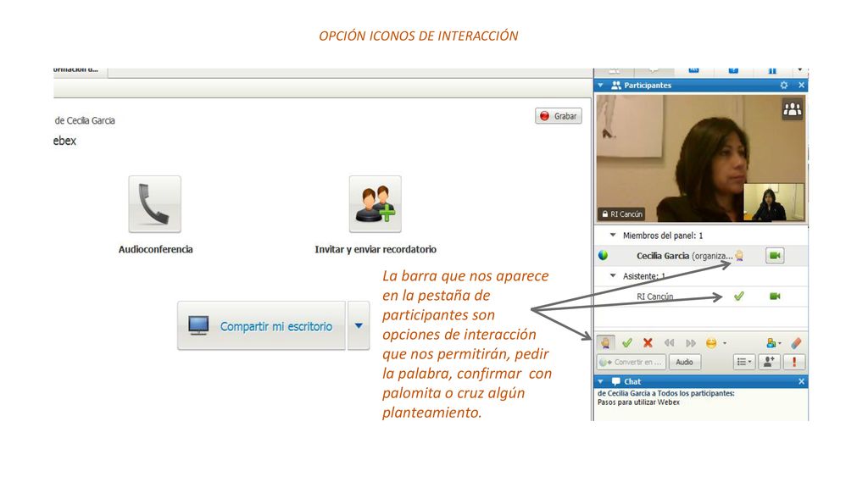The image size is (868, 488).
Task: Open Participantes panel settings gear
Action: pyautogui.click(x=784, y=86)
